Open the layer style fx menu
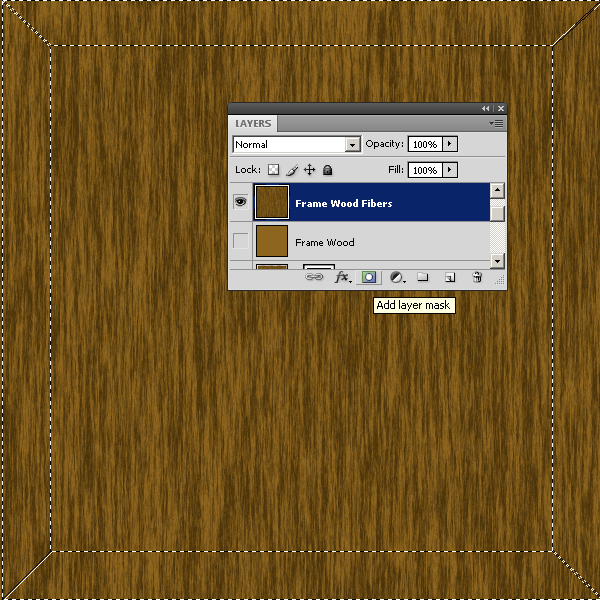The image size is (600, 600). coord(342,277)
